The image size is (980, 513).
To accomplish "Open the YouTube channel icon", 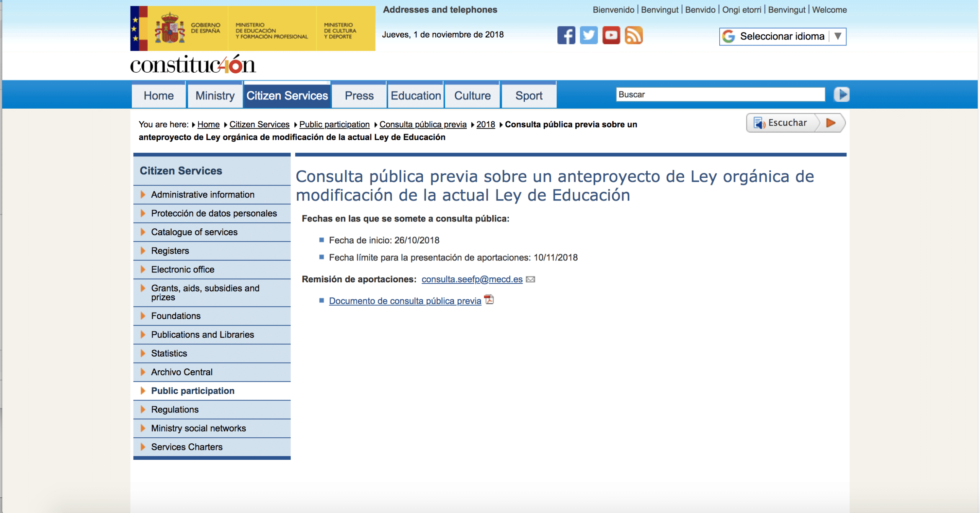I will click(611, 36).
